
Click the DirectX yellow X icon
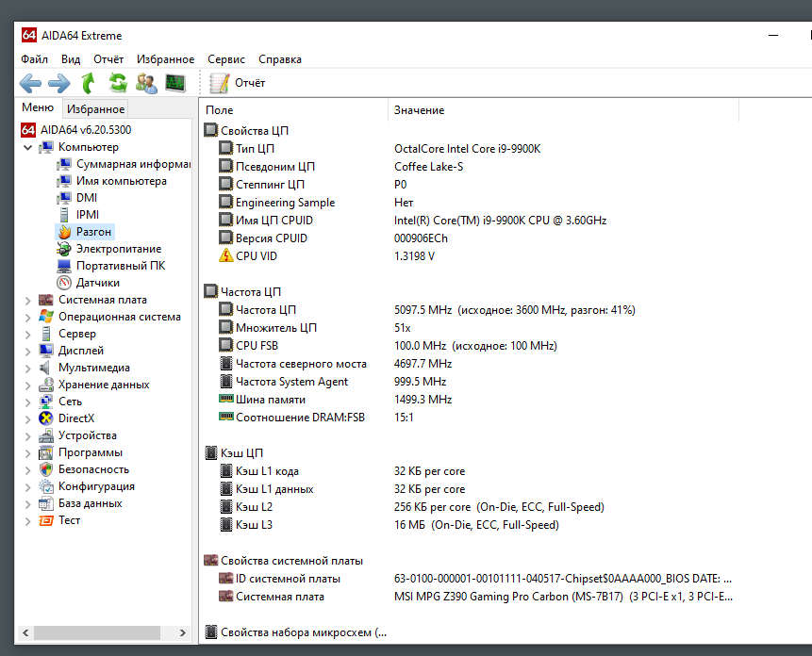[x=46, y=418]
